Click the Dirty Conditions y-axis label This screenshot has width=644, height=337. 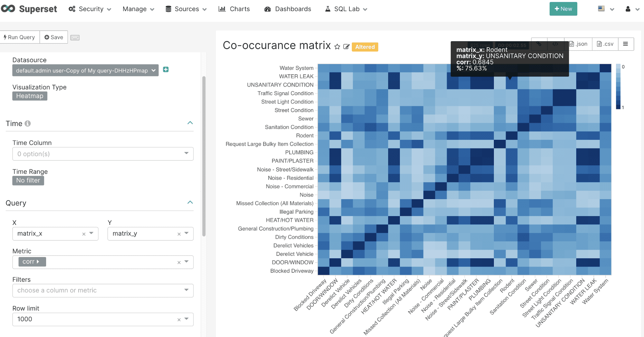pyautogui.click(x=294, y=237)
